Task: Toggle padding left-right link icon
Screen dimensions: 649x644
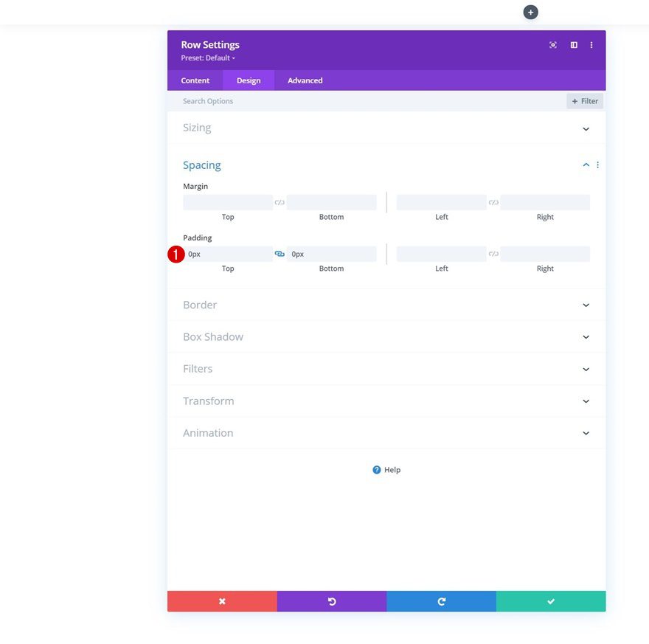Action: 493,254
